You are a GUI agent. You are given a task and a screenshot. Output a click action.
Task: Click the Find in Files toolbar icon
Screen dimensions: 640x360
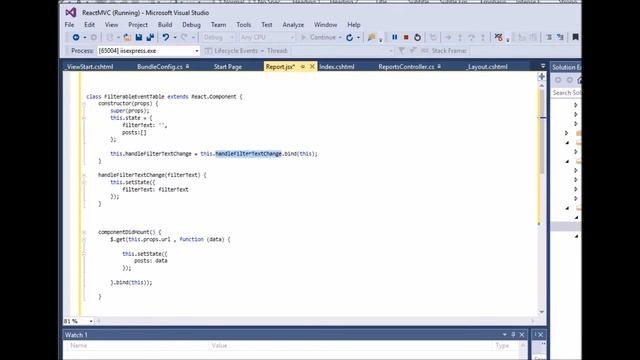371,38
